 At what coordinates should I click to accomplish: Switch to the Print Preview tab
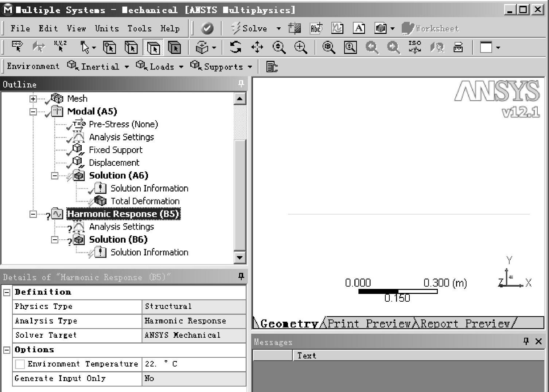[369, 323]
